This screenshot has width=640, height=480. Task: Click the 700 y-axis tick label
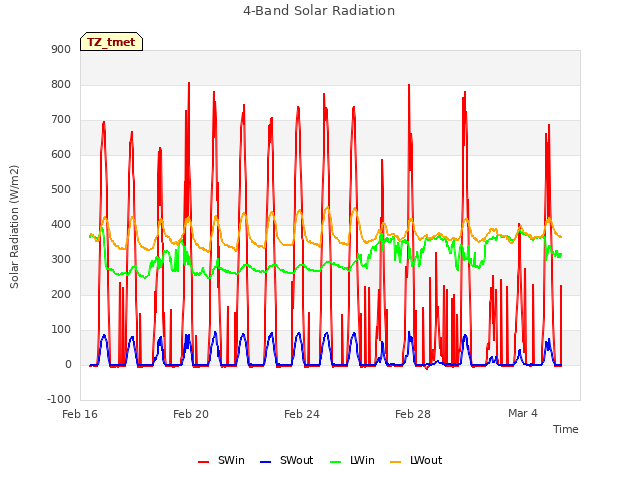[x=61, y=120]
